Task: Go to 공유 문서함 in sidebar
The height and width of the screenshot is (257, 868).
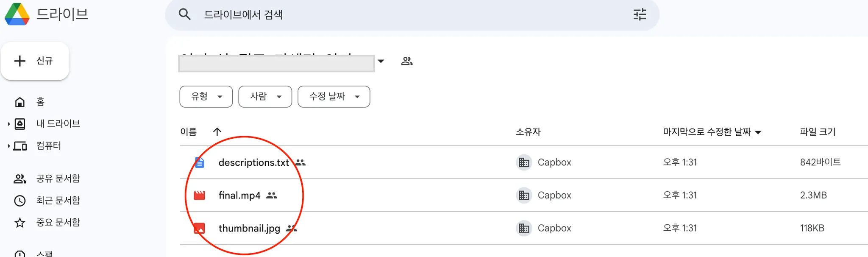Action: (x=58, y=179)
